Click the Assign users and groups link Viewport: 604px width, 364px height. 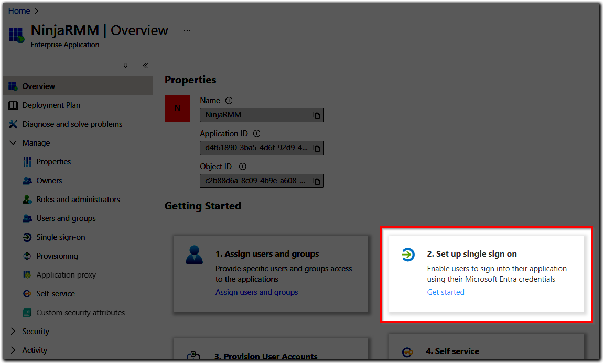point(256,292)
